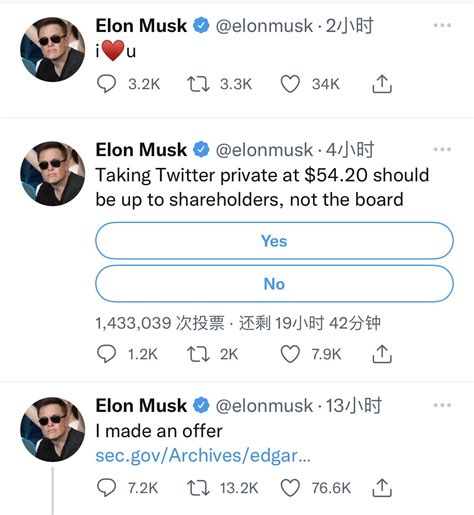Open more options on 'i ❤ u' tweet
The image size is (474, 515).
click(442, 25)
